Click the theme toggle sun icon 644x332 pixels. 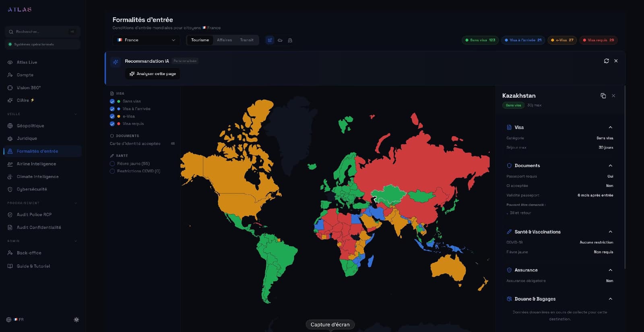tap(76, 320)
